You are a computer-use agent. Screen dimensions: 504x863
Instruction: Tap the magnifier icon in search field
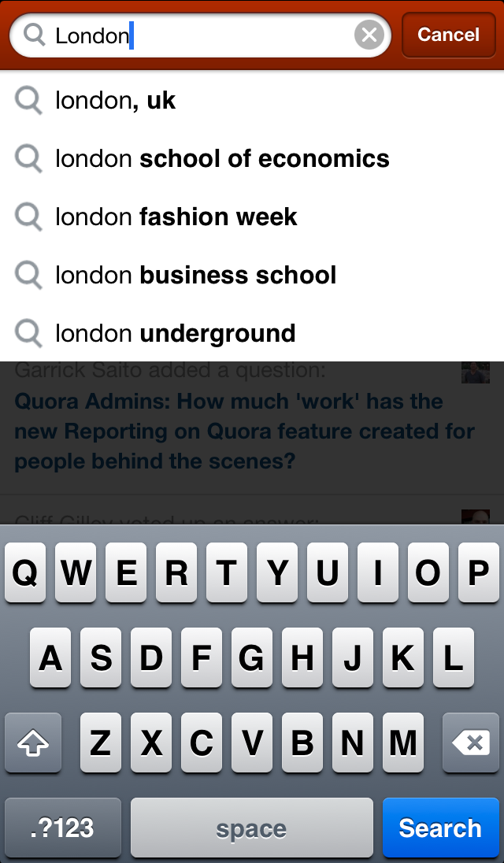35,35
